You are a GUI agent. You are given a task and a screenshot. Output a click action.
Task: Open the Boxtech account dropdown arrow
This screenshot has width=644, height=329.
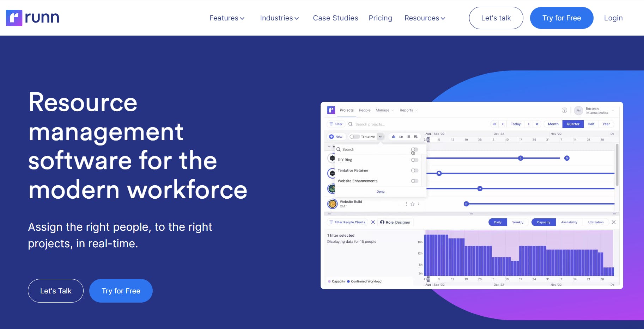pyautogui.click(x=613, y=111)
